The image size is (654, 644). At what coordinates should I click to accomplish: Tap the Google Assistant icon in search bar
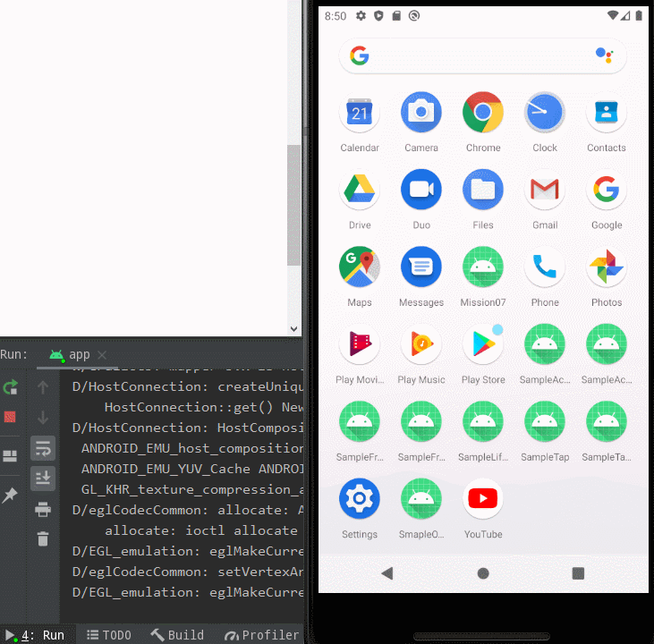604,55
